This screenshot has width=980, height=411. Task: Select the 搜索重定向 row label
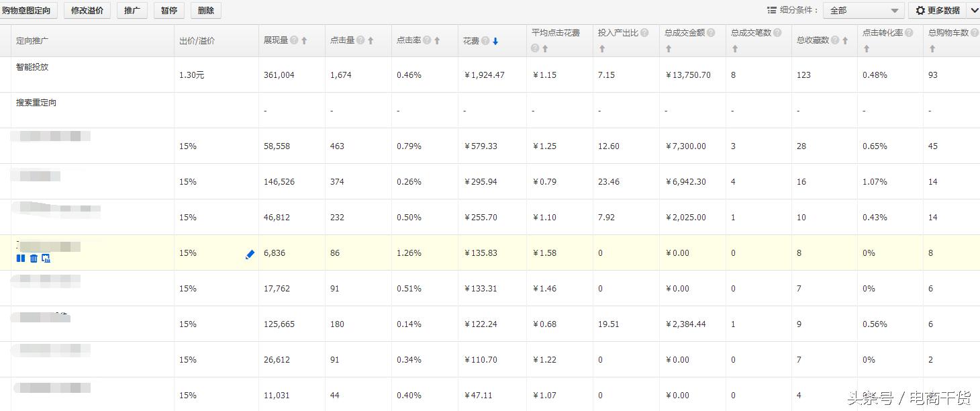(36, 103)
